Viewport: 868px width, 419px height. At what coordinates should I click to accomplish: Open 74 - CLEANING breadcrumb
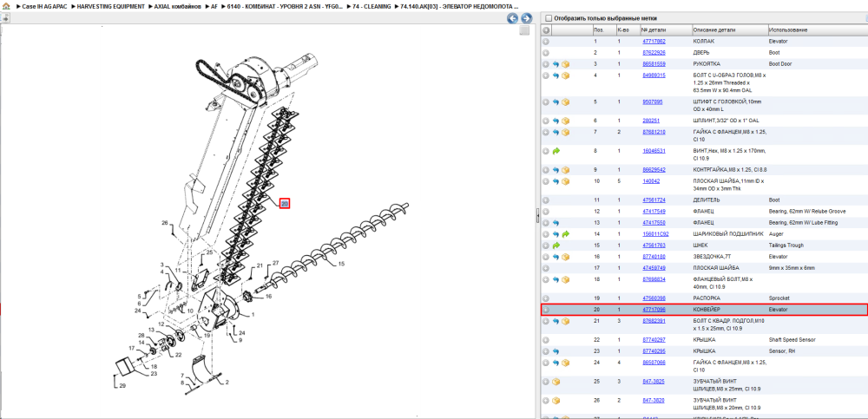[372, 6]
